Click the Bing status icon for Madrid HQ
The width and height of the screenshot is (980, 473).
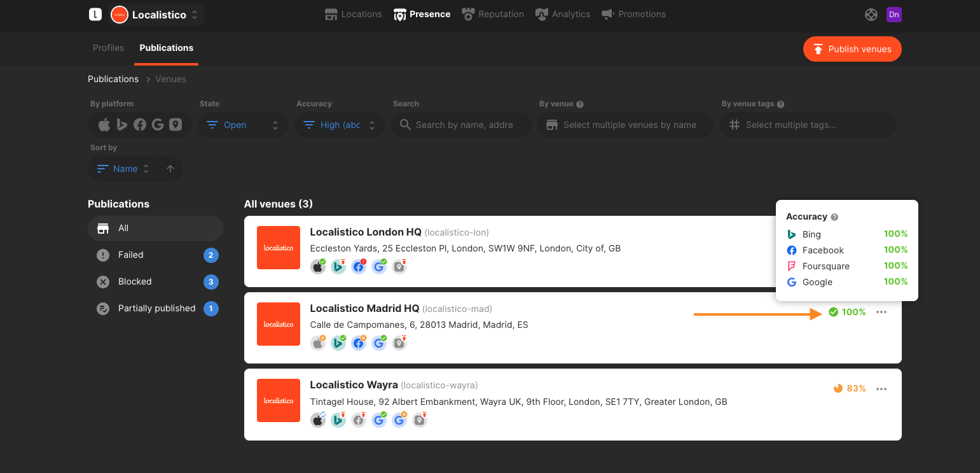pyautogui.click(x=338, y=343)
